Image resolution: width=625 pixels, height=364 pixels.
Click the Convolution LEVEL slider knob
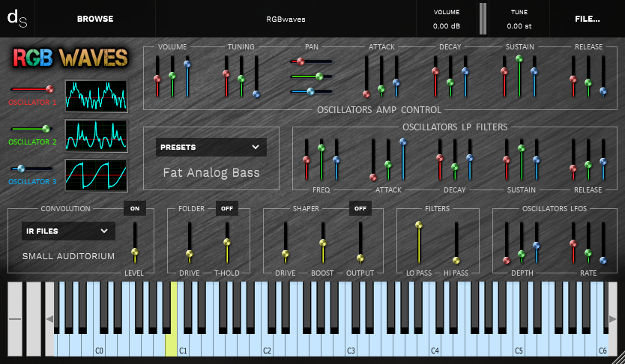(x=135, y=252)
